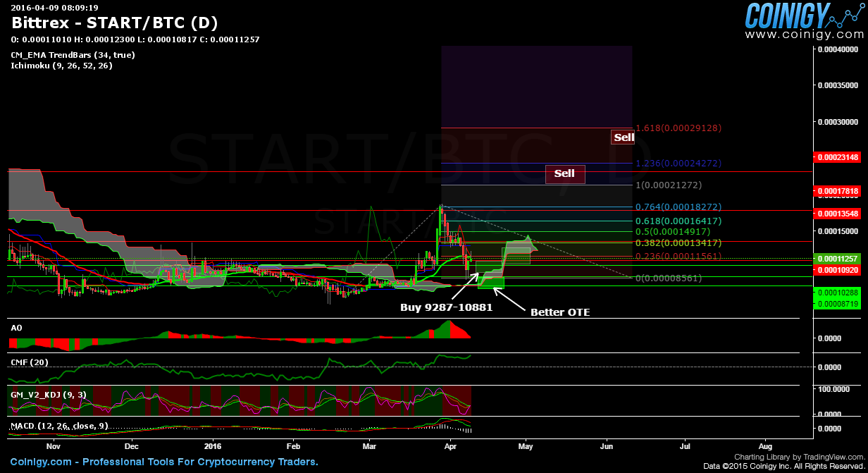868x473 pixels.
Task: Click the Nov label on the time axis
Action: tap(54, 446)
